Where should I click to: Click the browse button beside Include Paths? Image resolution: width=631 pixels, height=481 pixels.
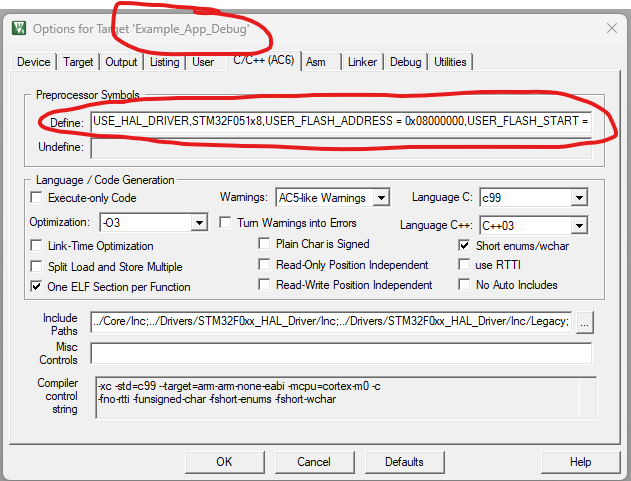click(585, 322)
